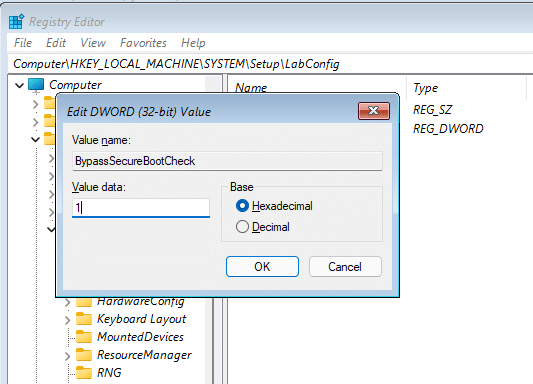Open the Favorites menu
This screenshot has width=533, height=384.
click(143, 43)
